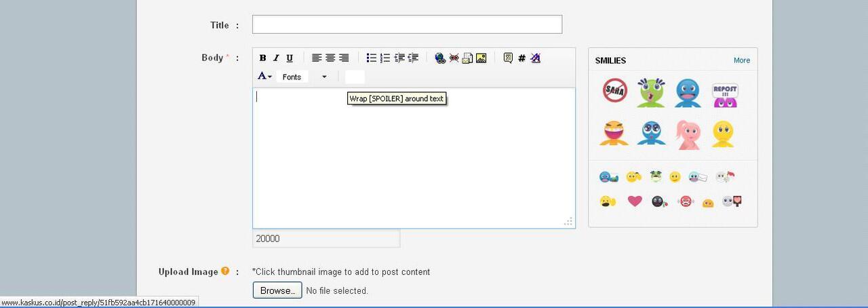Remove text formatting with crossed A icon

click(535, 58)
